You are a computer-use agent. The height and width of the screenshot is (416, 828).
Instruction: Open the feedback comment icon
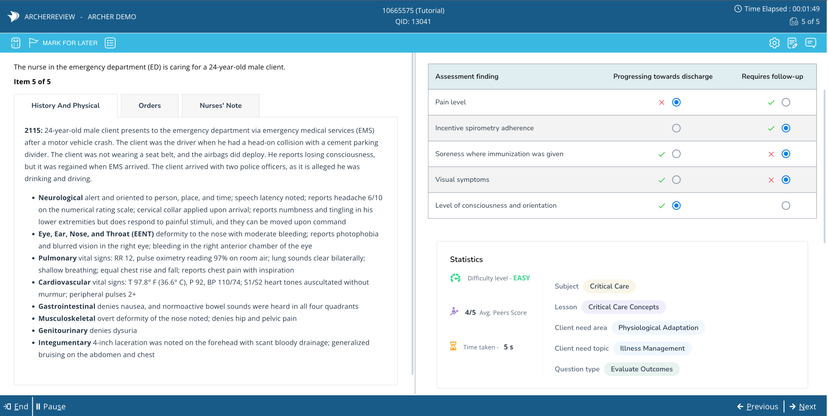click(810, 43)
